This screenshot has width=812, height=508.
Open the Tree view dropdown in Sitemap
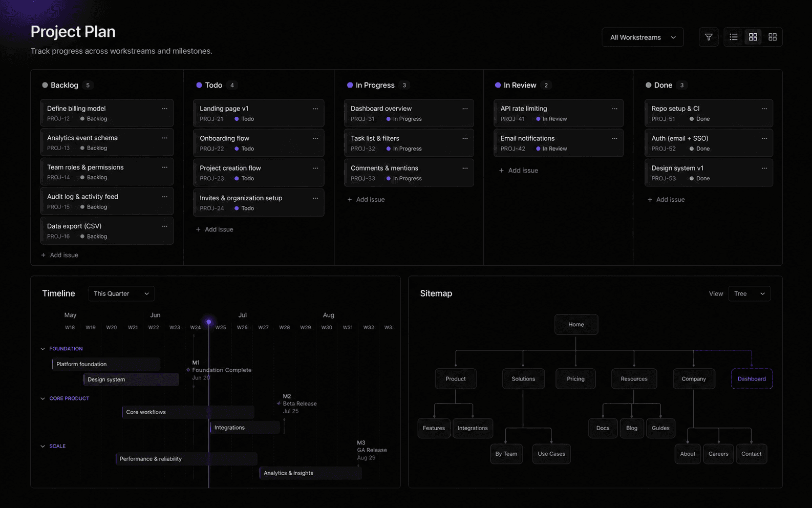click(x=750, y=293)
